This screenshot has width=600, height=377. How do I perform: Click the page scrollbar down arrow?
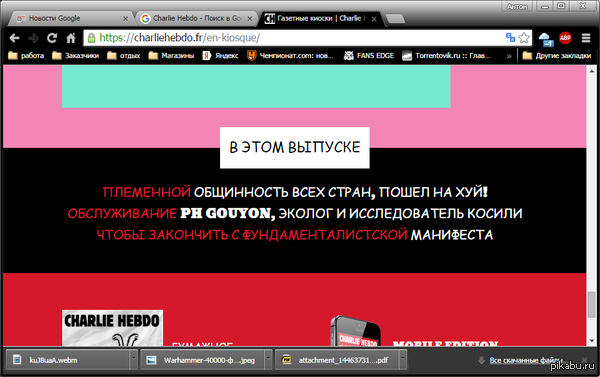[592, 340]
